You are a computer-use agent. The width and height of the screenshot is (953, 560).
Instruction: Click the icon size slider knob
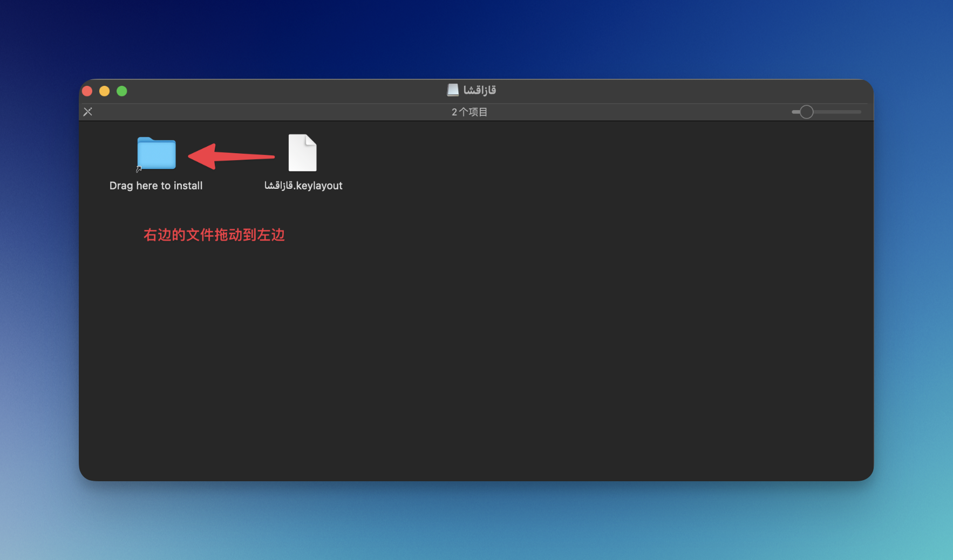click(806, 112)
